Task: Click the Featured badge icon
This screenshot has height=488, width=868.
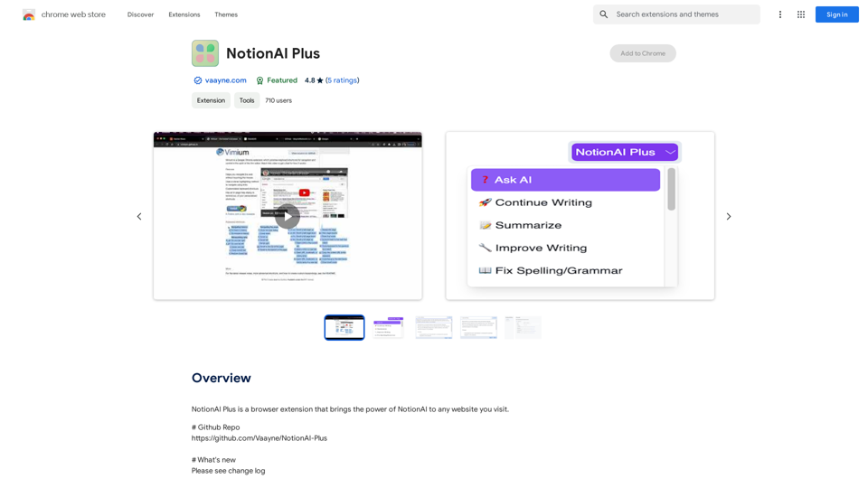Action: (x=259, y=80)
